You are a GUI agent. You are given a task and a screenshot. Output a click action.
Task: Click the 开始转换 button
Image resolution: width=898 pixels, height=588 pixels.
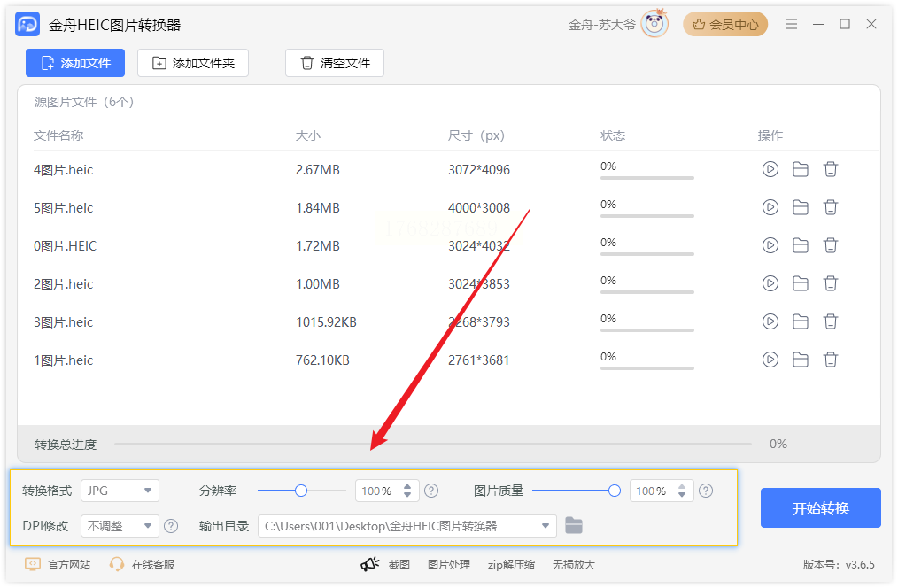(x=820, y=508)
